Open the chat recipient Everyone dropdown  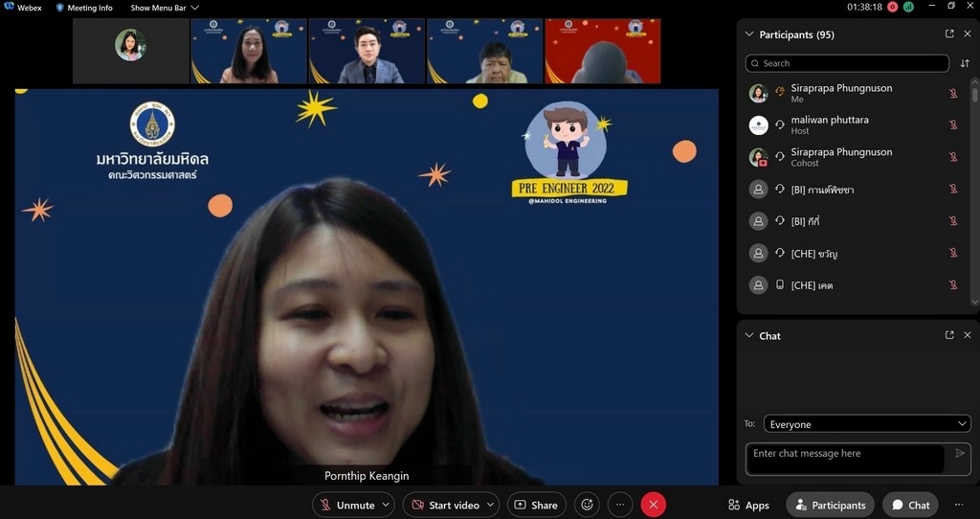(x=868, y=424)
